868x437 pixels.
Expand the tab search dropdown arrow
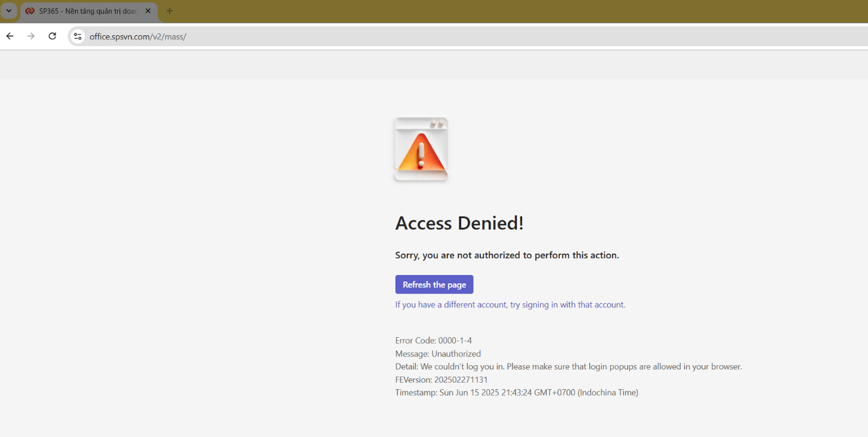click(8, 11)
